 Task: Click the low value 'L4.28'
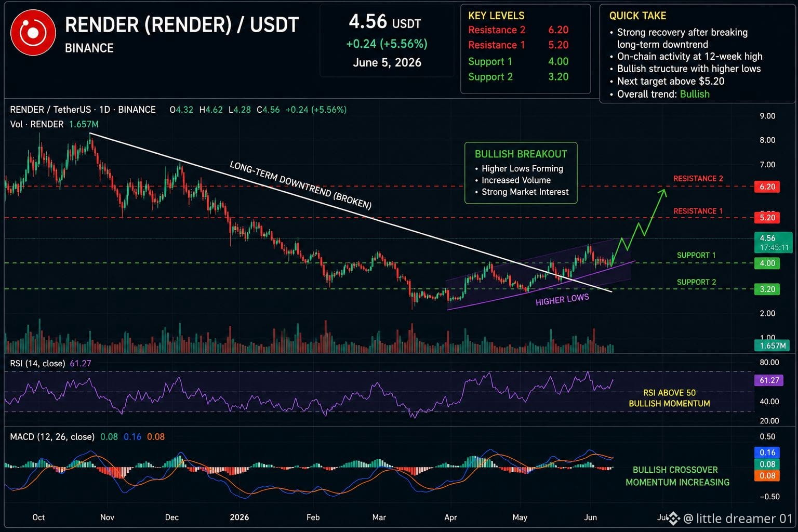tap(240, 110)
